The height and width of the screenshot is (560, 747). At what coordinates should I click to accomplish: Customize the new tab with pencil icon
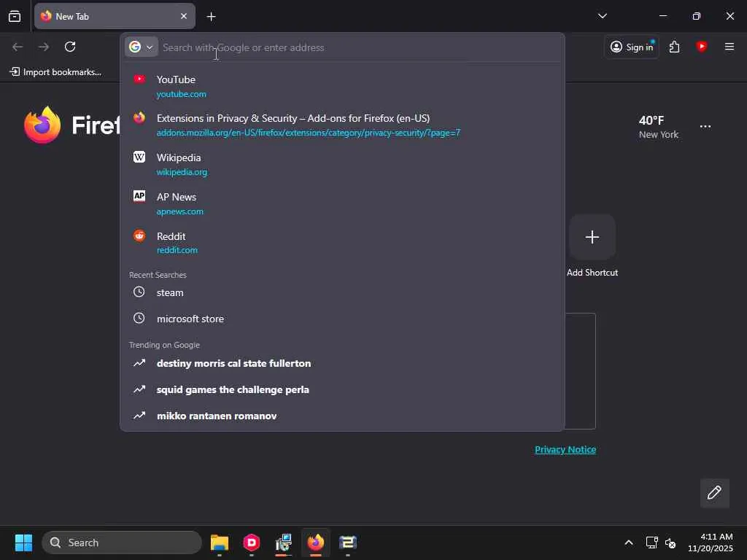[x=714, y=493]
